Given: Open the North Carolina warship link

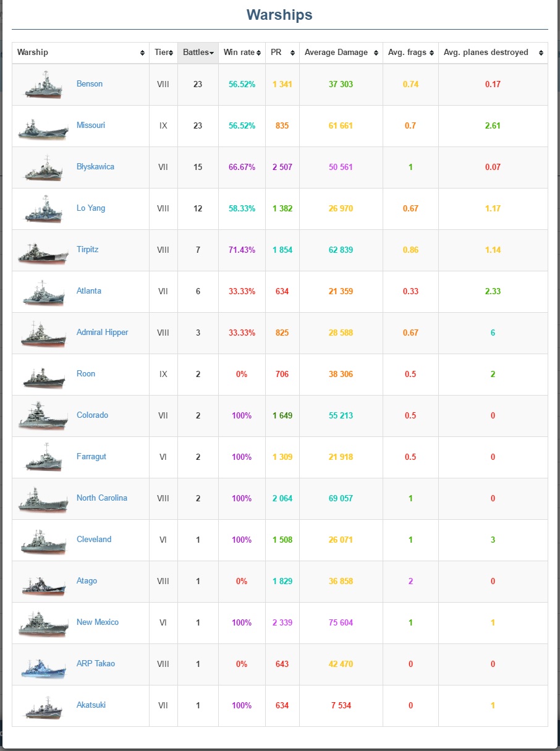Looking at the screenshot, I should (102, 498).
